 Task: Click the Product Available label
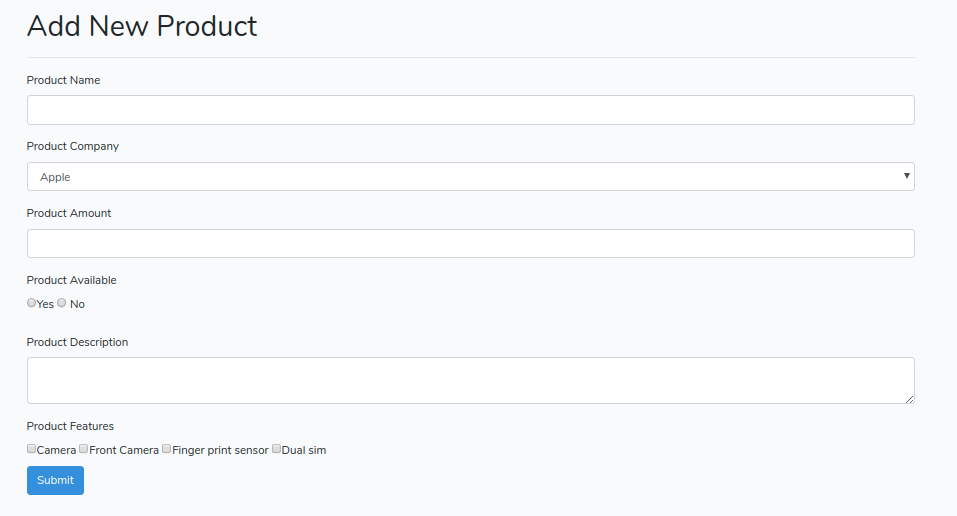pos(71,280)
